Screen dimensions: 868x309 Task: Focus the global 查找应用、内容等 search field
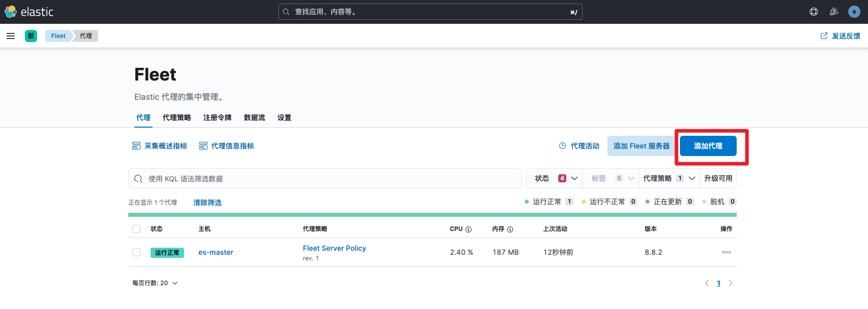pos(430,12)
